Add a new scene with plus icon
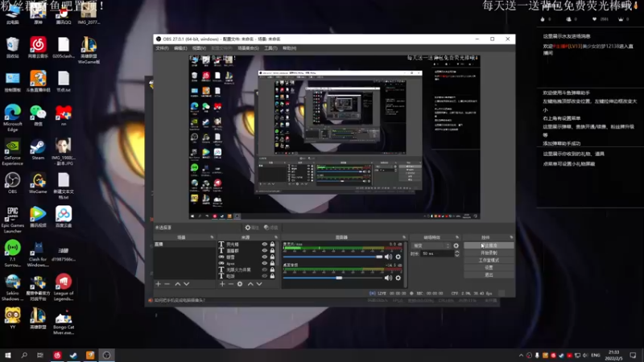Image resolution: width=644 pixels, height=362 pixels. point(158,284)
